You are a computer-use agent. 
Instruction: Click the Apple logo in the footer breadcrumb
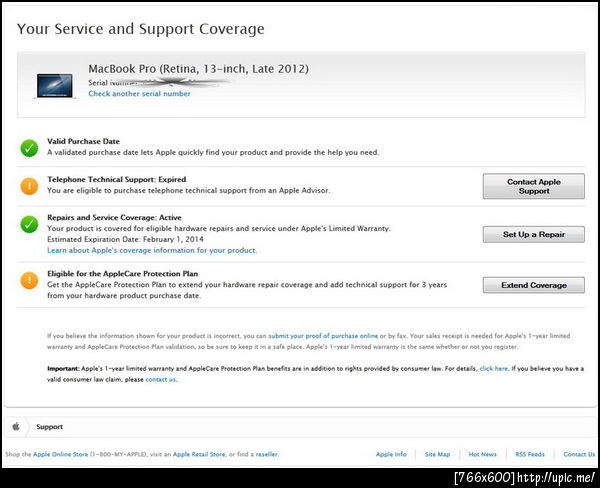pos(17,426)
